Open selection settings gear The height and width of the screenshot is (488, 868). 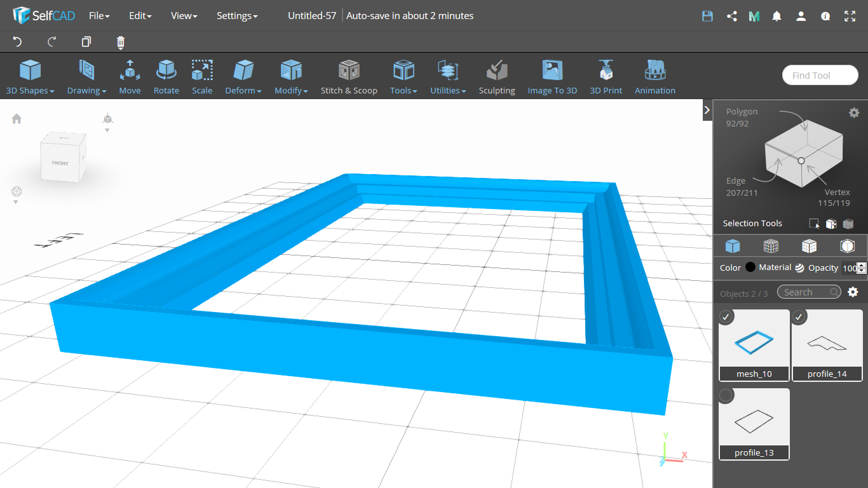pos(854,112)
